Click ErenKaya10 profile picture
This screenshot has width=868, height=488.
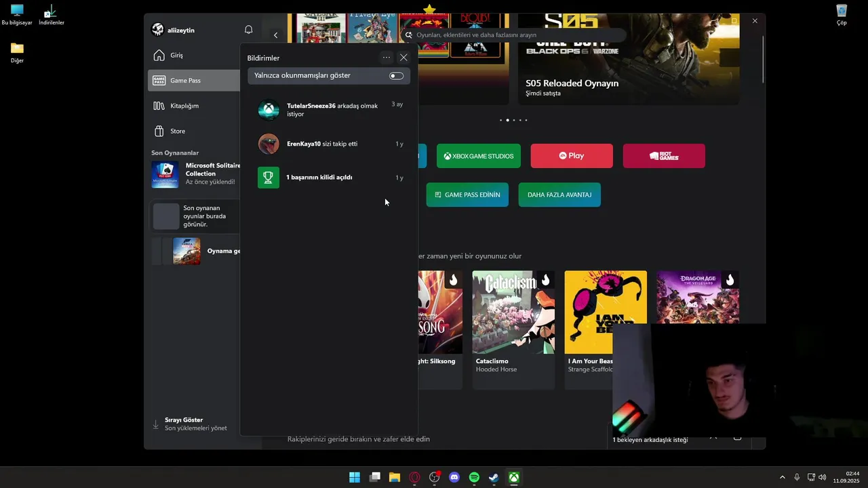tap(269, 144)
